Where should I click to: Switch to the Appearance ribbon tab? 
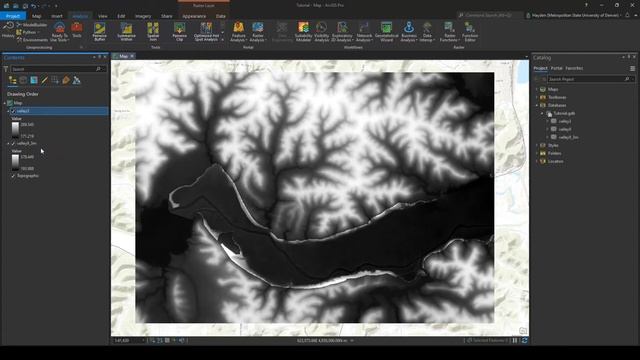(194, 16)
